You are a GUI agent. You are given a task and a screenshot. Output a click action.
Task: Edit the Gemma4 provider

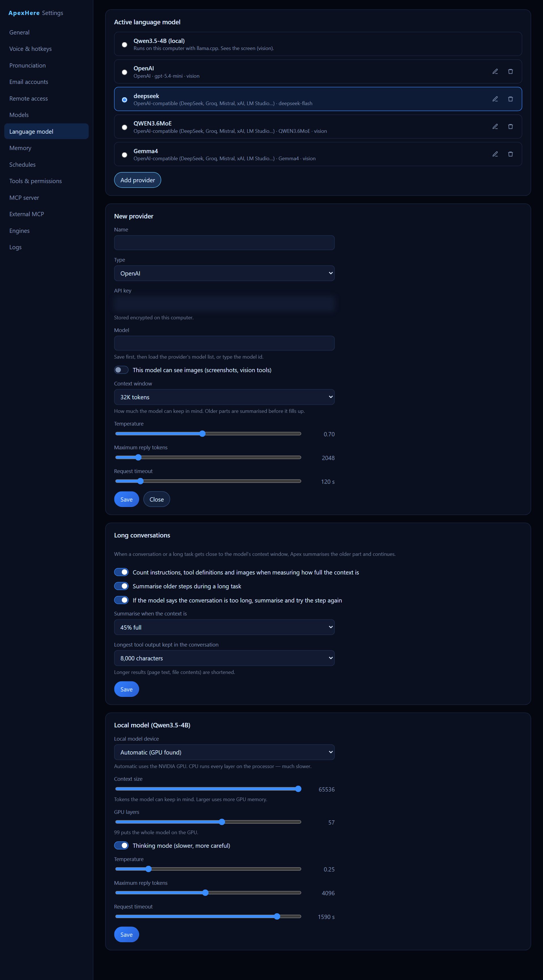[495, 154]
